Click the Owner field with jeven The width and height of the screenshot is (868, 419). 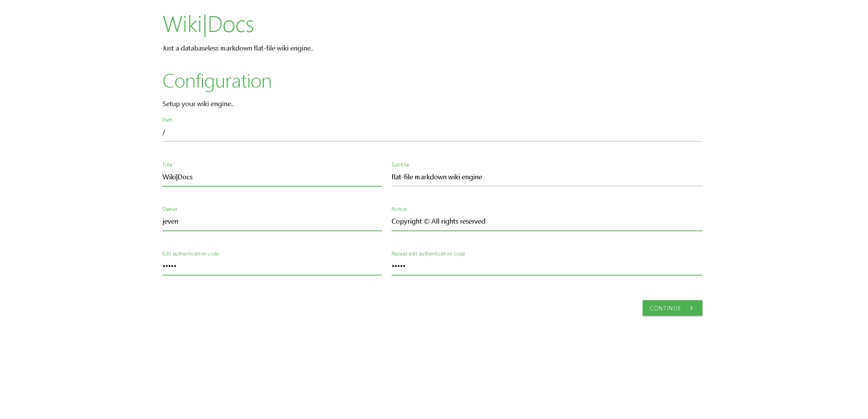(x=272, y=222)
